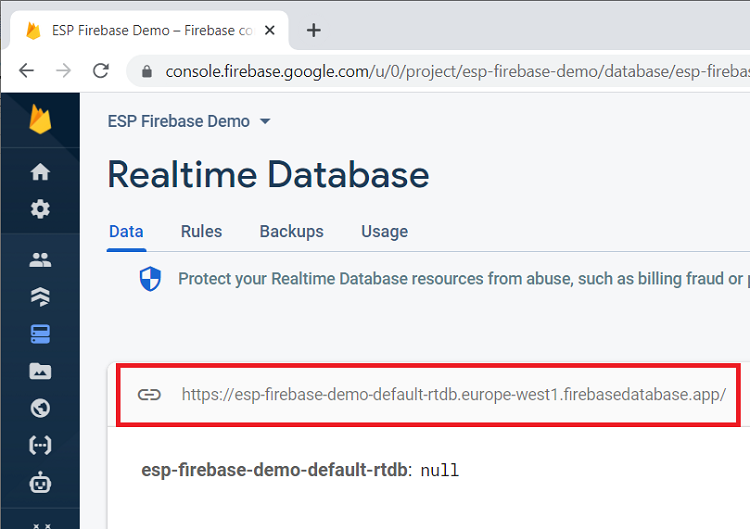The image size is (750, 529).
Task: Switch to the Data tab
Action: tap(126, 231)
